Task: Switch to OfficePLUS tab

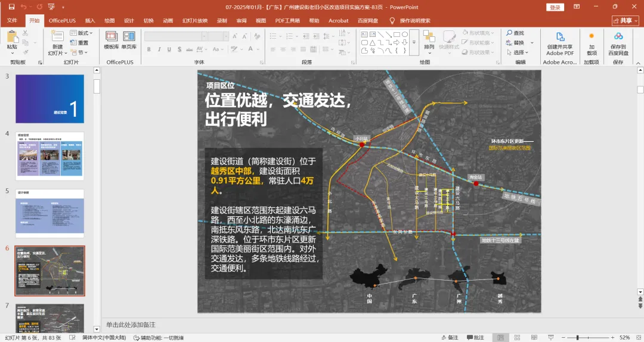Action: pos(62,20)
